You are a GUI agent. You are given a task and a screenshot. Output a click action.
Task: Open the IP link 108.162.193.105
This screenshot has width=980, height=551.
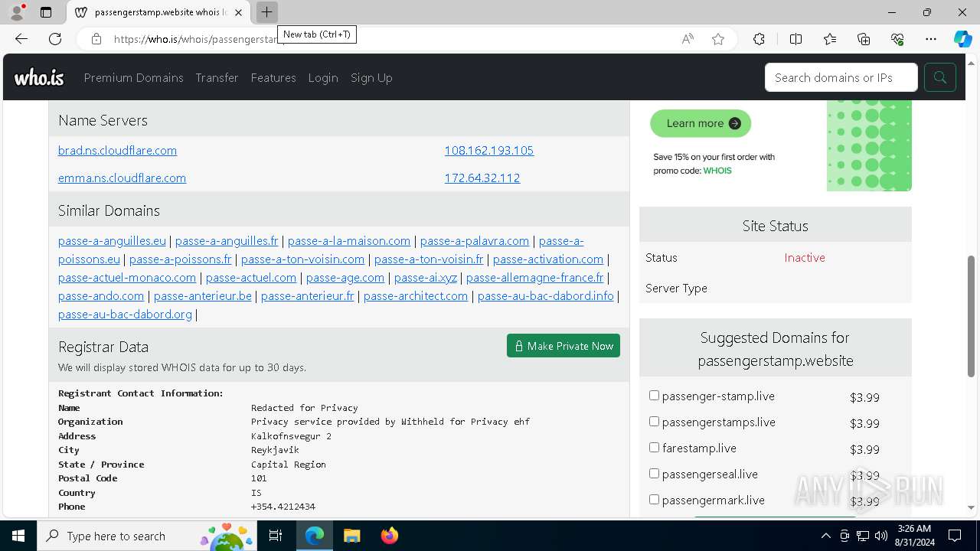[489, 151]
